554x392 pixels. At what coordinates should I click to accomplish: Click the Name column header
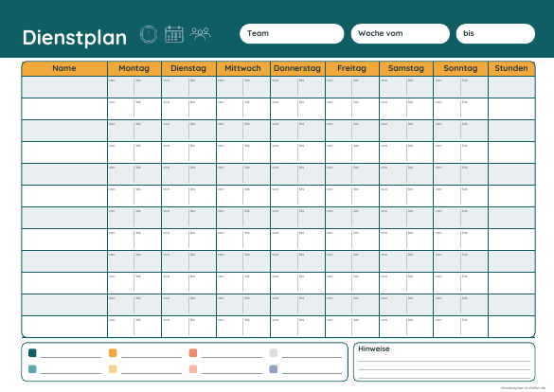click(64, 68)
